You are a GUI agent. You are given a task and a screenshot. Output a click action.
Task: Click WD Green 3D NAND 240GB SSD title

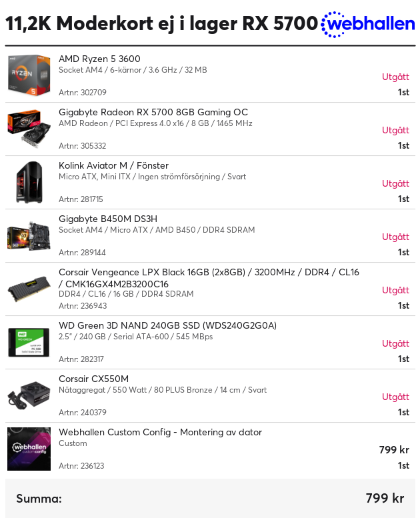coord(168,325)
